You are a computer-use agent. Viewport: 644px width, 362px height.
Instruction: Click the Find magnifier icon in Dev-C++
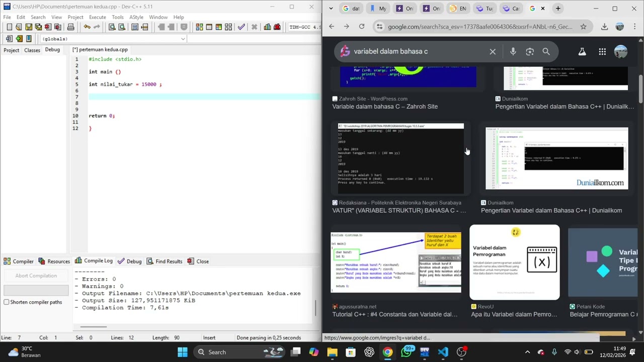112,27
